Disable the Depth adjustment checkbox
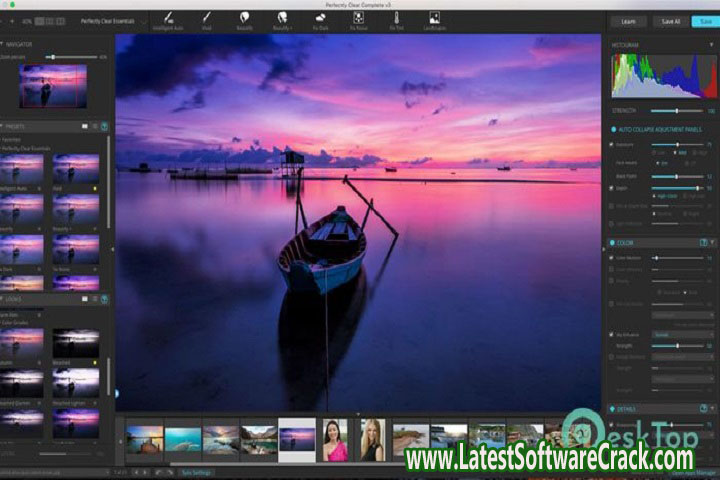 point(611,188)
